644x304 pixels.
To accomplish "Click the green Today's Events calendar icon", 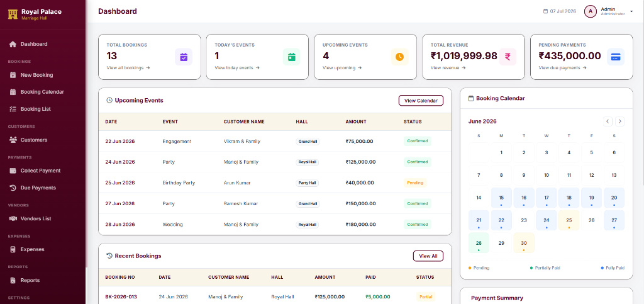I will pos(292,57).
